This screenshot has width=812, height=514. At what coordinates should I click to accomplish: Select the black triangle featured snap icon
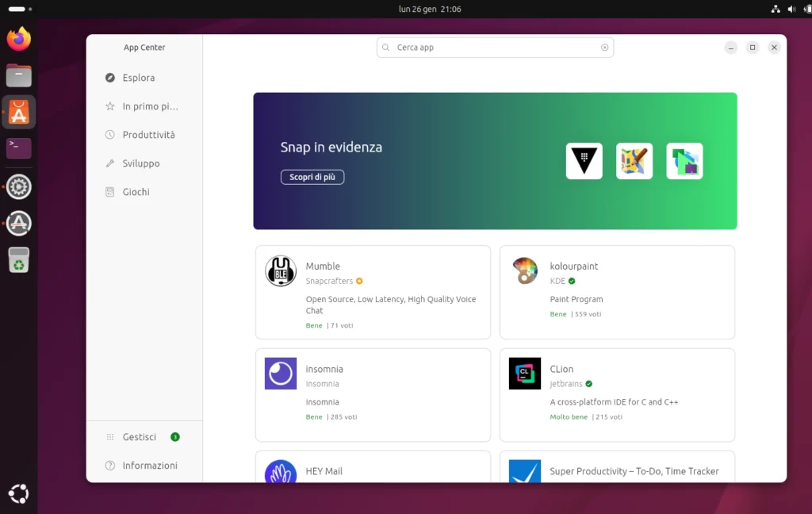(584, 160)
